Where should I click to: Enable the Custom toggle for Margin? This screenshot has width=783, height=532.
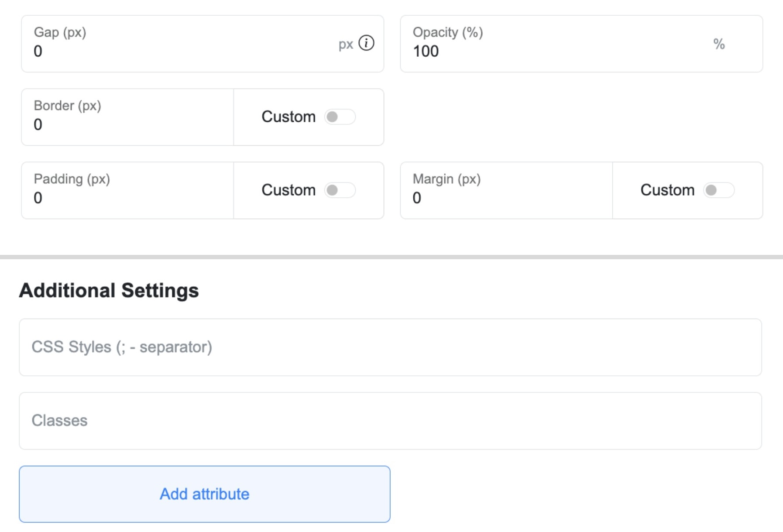(x=719, y=190)
